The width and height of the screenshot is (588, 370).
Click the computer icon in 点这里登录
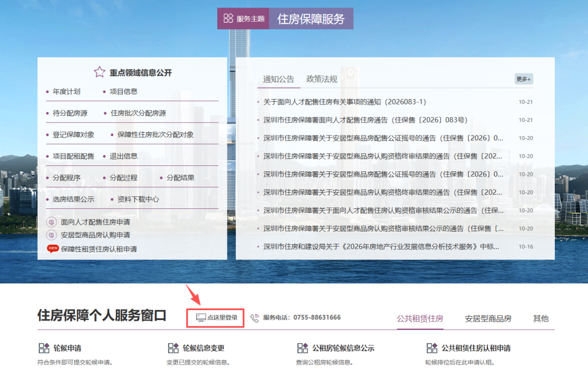pyautogui.click(x=200, y=318)
